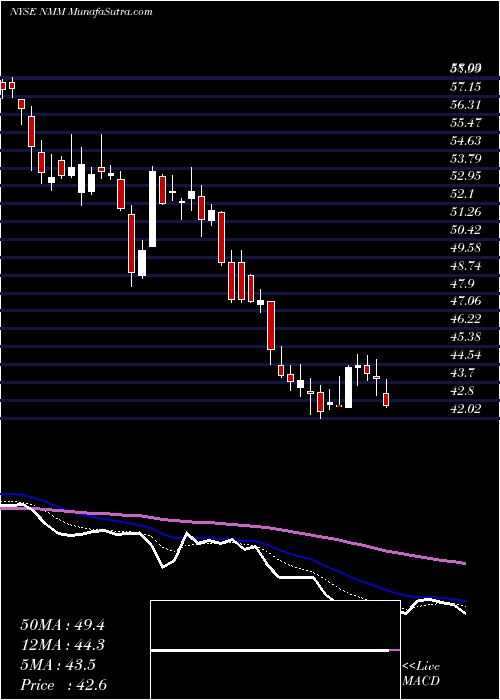Click the pink 50MA line
Image resolution: width=500 pixels, height=700 pixels.
tap(232, 523)
